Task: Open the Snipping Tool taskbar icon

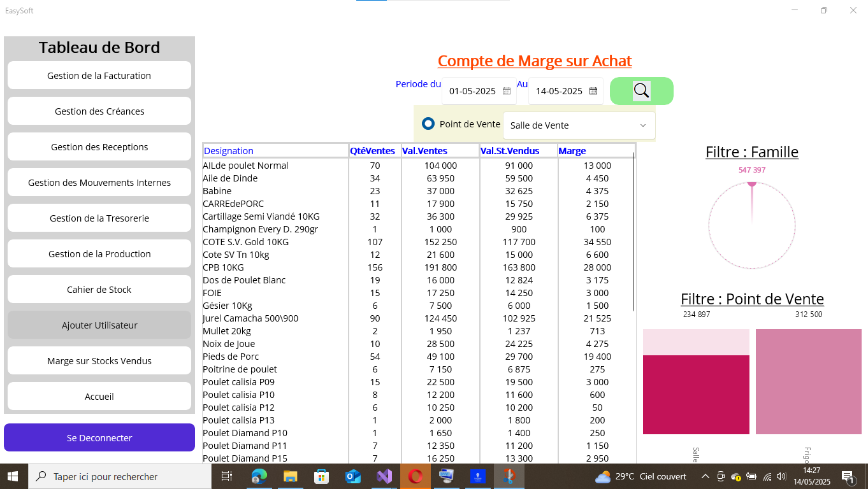Action: 509,476
